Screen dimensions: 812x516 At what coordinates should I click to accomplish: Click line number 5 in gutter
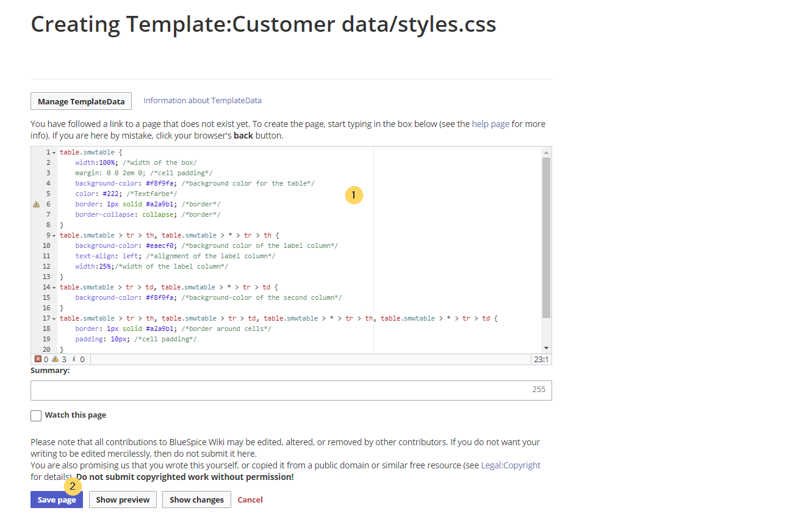coord(48,194)
